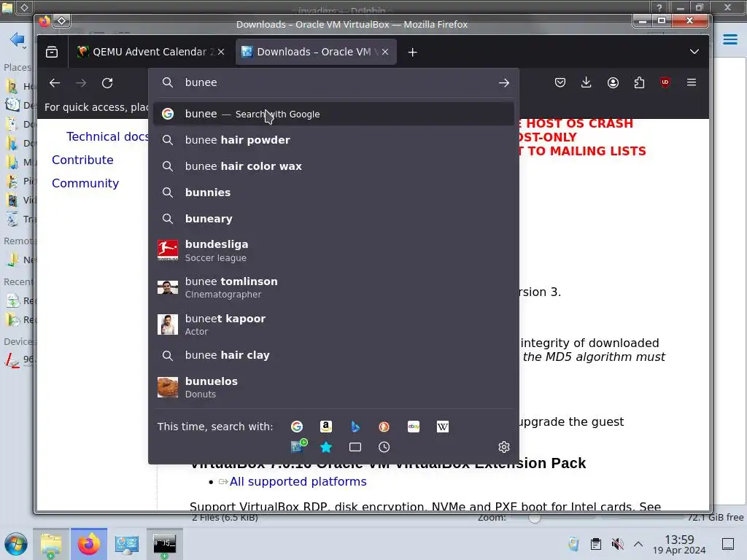Toggle muted volume tray icon
Viewport: 747px width, 560px height.
pyautogui.click(x=617, y=544)
